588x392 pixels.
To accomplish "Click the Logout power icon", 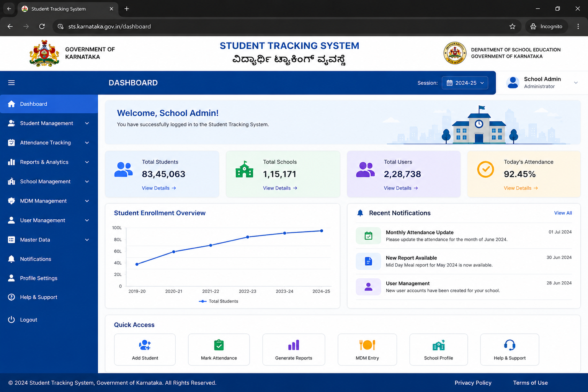I will 11,320.
